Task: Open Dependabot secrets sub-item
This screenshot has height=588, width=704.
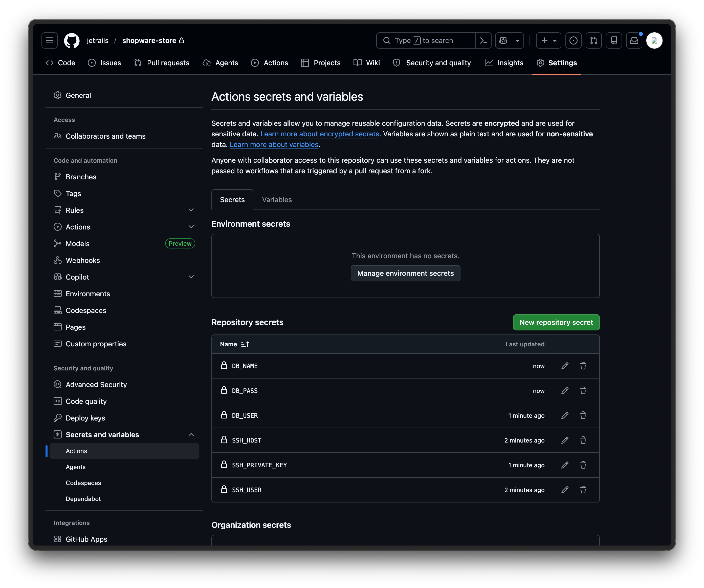Action: [124, 499]
